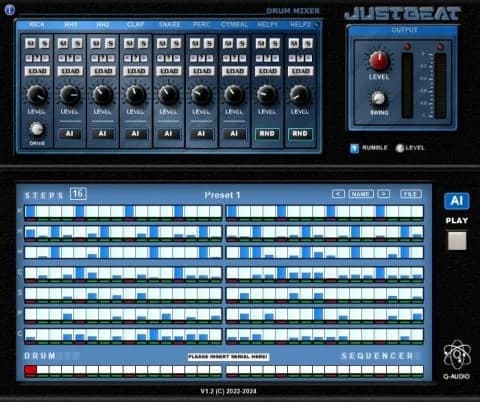Click LOAD on the CYMBAL channel

(x=235, y=71)
